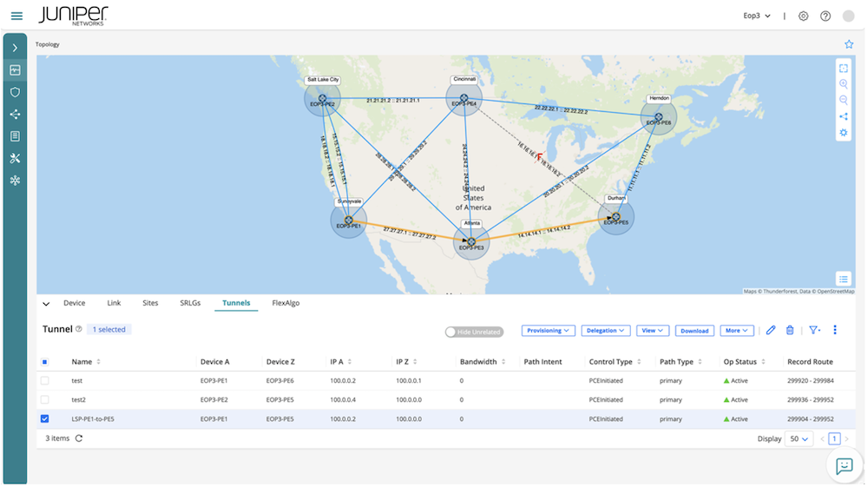Expand the Delegation dropdown
868x487 pixels.
coord(606,331)
